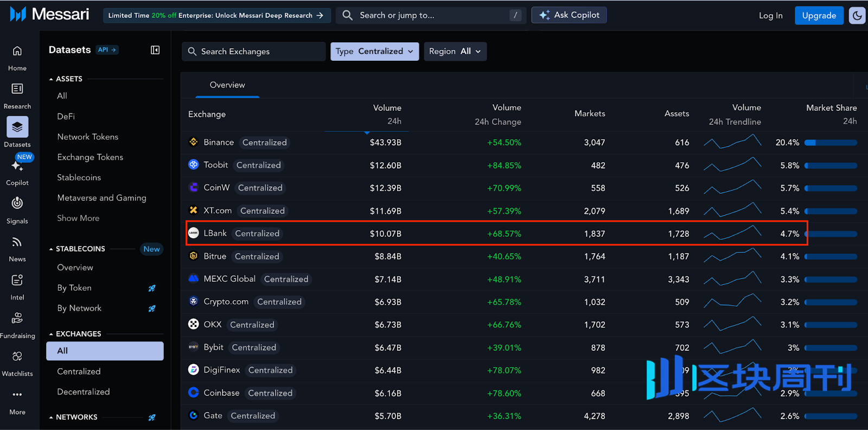The width and height of the screenshot is (868, 430).
Task: Click the Binance exchange logo
Action: 194,142
